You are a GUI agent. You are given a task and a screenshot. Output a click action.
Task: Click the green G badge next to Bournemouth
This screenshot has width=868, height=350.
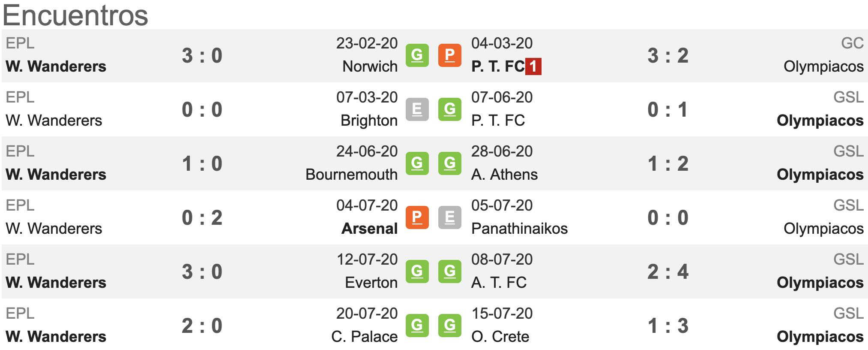tap(417, 163)
